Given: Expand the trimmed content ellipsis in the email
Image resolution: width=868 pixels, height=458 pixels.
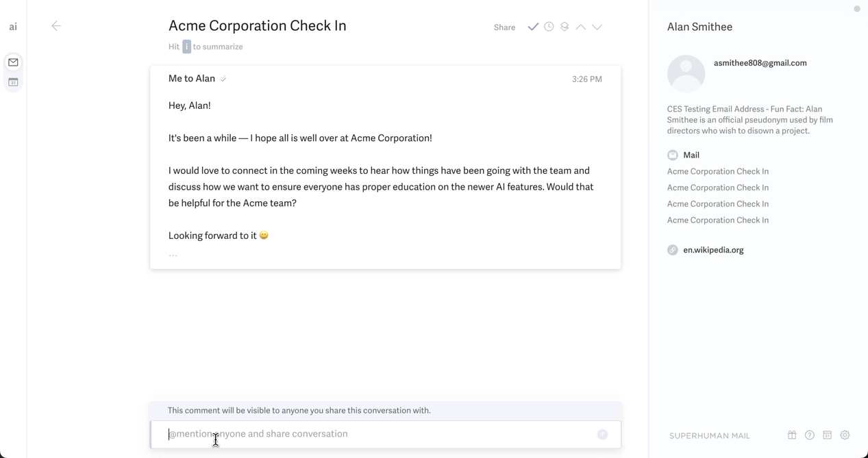Looking at the screenshot, I should point(173,255).
